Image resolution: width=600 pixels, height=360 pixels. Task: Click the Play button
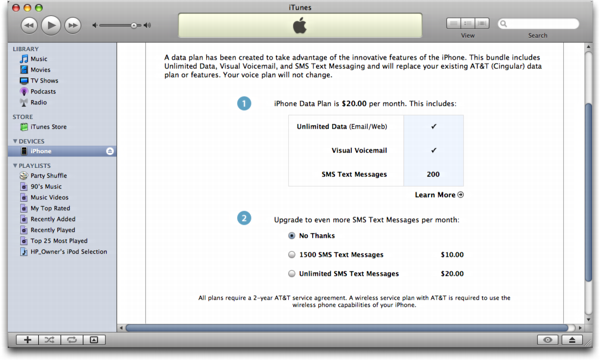51,25
